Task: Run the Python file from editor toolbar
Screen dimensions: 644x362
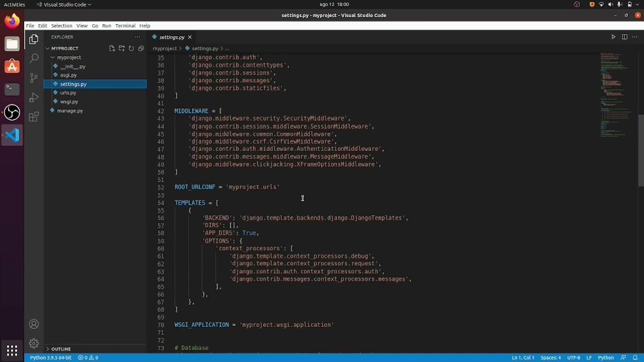Action: coord(613,37)
